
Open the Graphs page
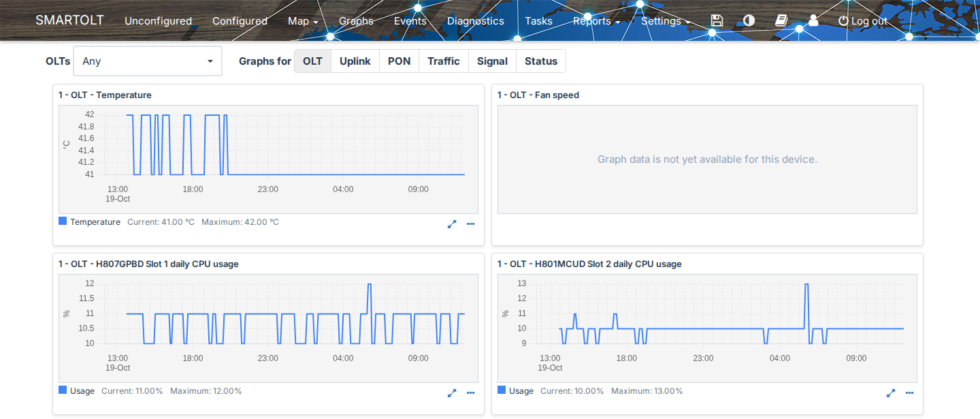pos(356,21)
